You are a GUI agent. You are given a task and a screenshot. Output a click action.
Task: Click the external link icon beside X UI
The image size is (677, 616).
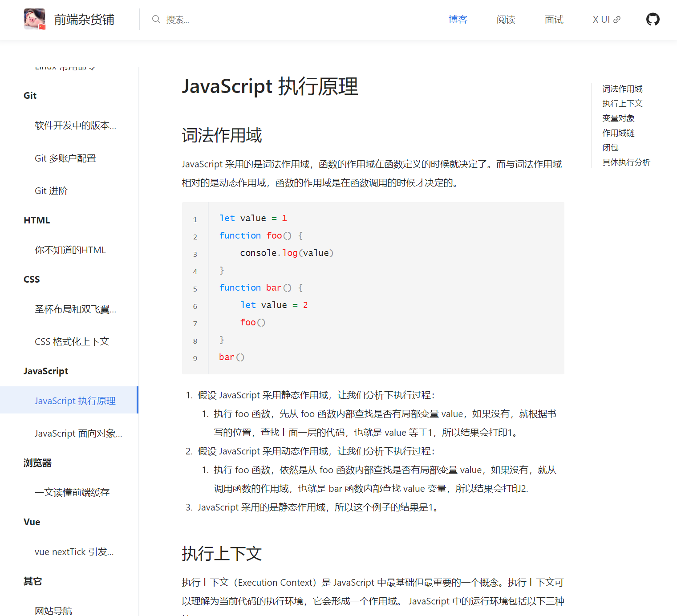click(x=617, y=20)
